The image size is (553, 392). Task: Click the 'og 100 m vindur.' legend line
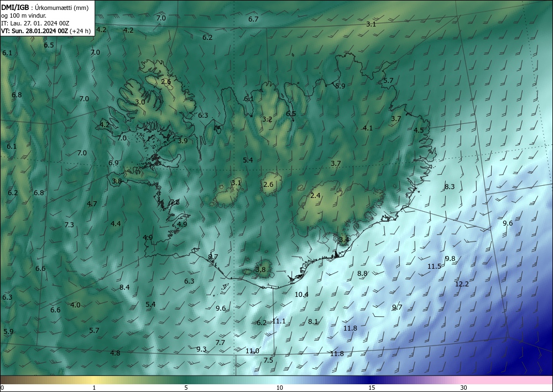pyautogui.click(x=24, y=15)
